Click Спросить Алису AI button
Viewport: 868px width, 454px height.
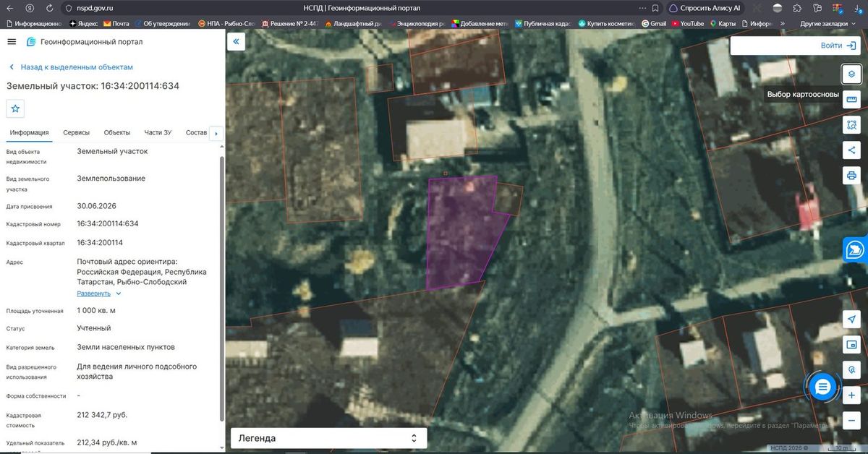[x=704, y=8]
